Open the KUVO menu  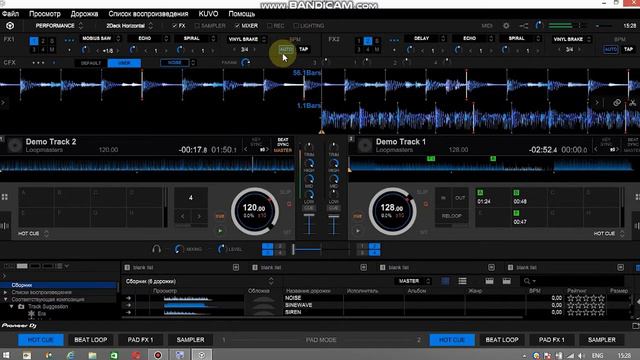tap(208, 14)
